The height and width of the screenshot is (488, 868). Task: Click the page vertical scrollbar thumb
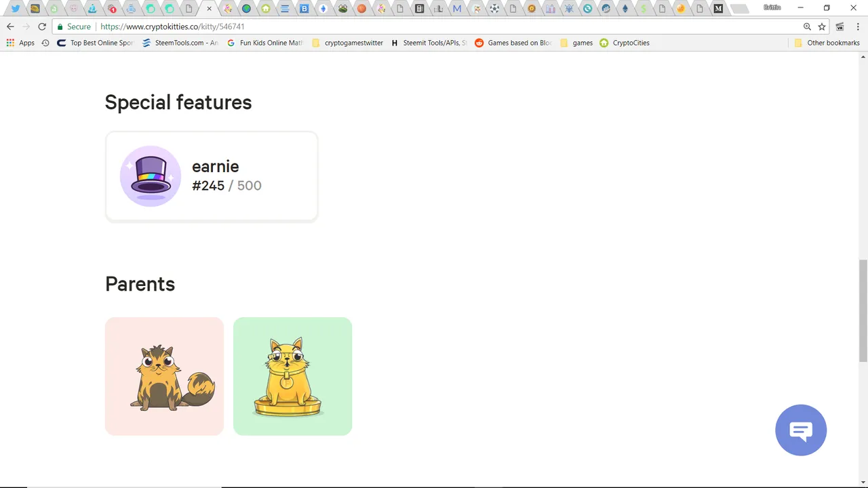point(863,310)
